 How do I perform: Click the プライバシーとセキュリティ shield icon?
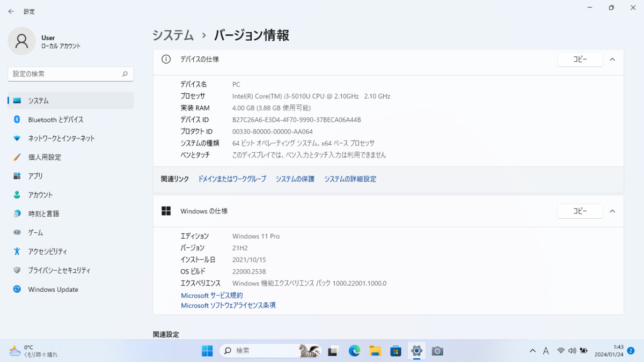pos(17,270)
